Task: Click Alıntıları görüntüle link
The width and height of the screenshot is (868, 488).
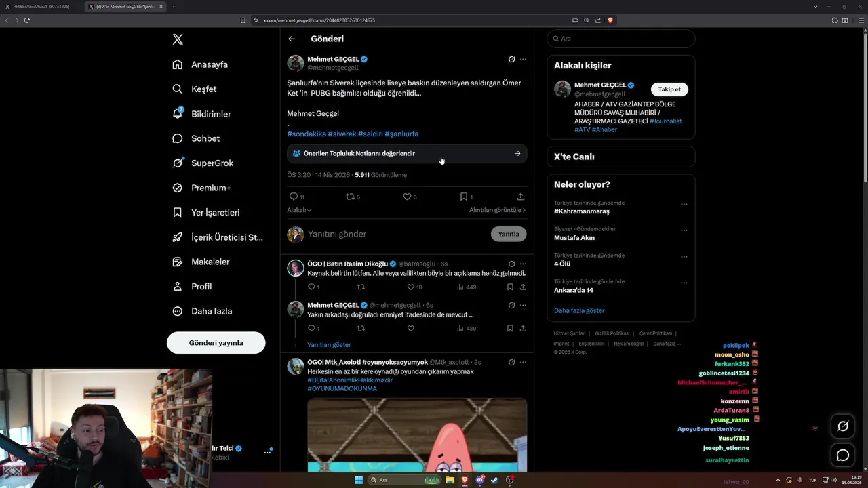Action: [497, 210]
